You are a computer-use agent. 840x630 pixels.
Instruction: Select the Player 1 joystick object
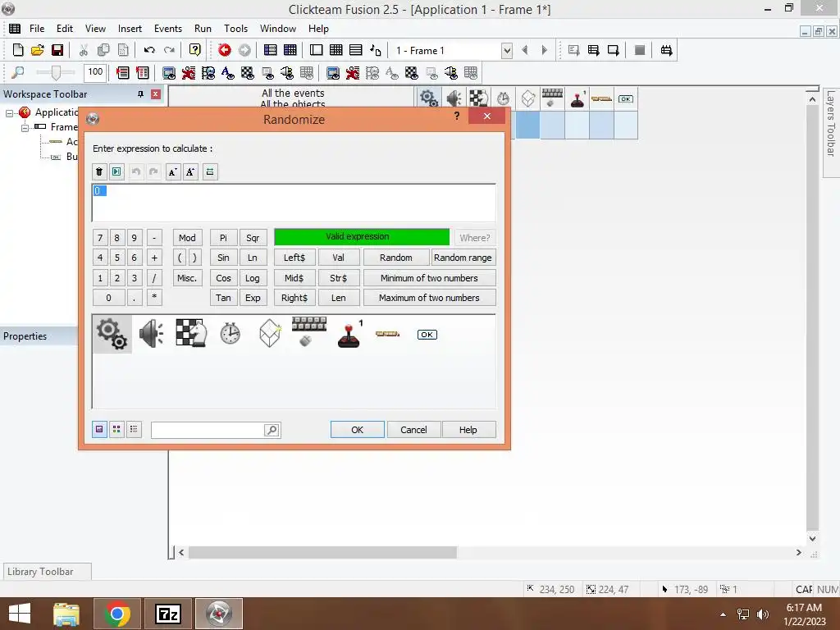tap(349, 335)
